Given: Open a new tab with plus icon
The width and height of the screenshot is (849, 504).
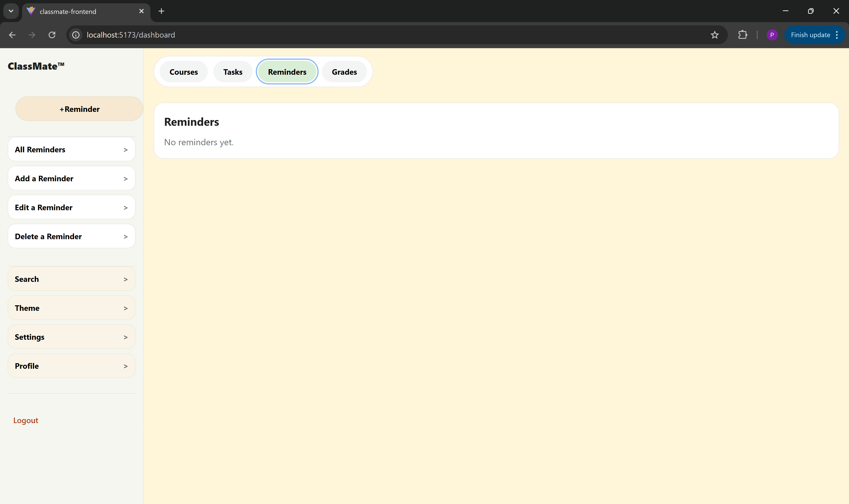Looking at the screenshot, I should click(161, 11).
